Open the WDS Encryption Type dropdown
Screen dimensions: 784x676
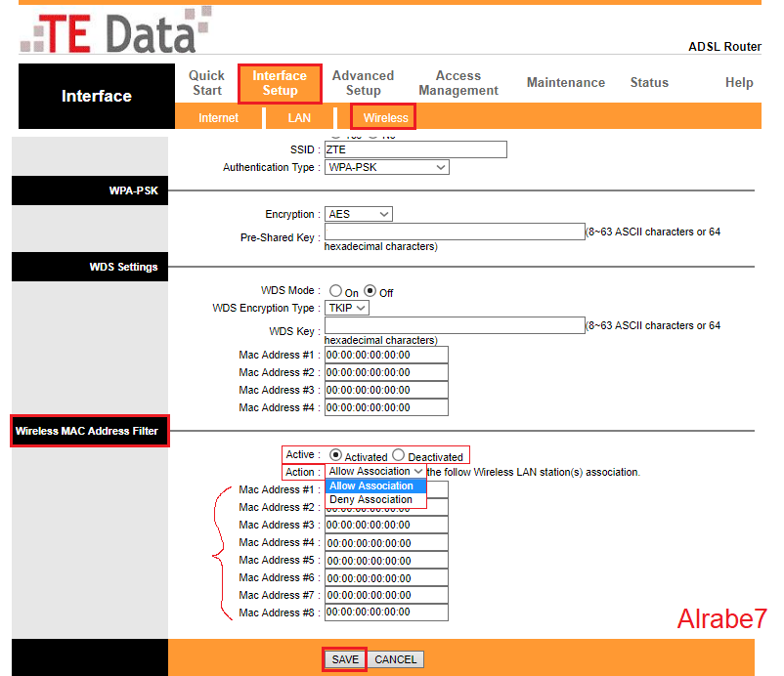(x=347, y=308)
